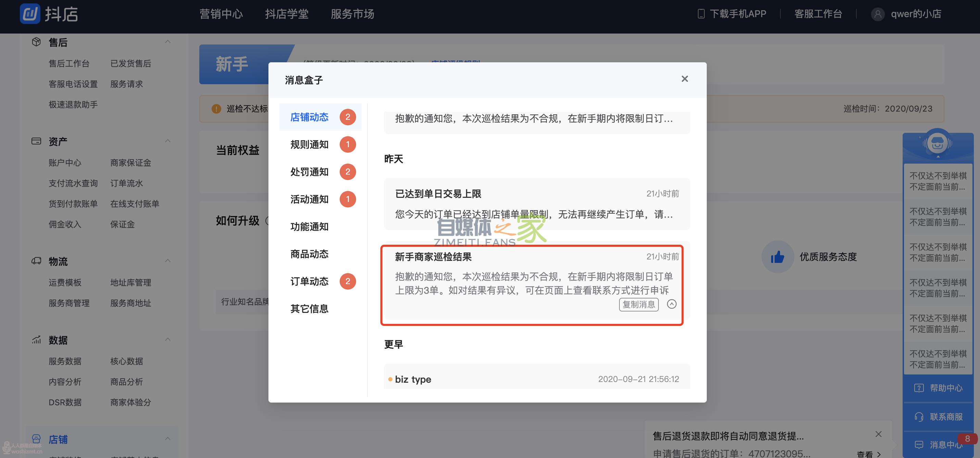Collapse the 物流 section in the sidebar
This screenshot has height=458, width=980.
(167, 260)
